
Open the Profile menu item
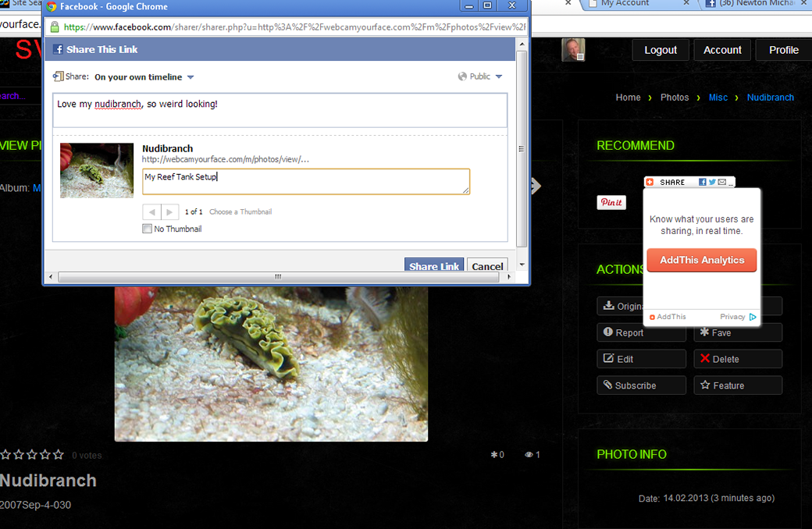click(784, 50)
